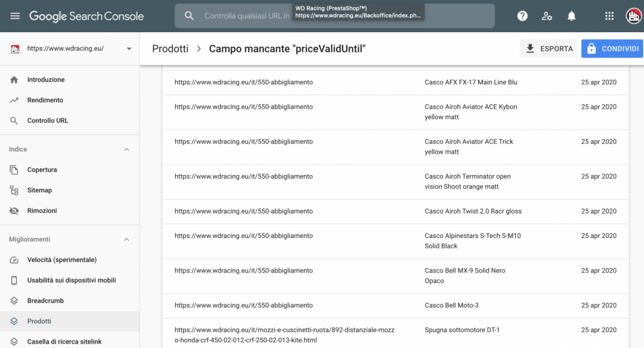Open the notifications bell
This screenshot has width=644, height=348.
point(571,16)
